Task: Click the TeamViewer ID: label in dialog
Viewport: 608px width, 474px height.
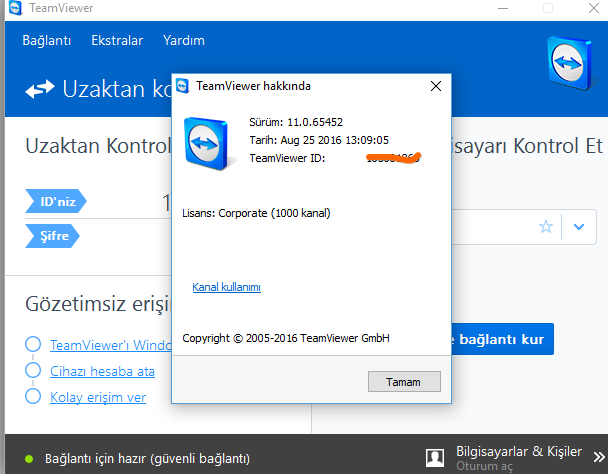Action: tap(287, 158)
